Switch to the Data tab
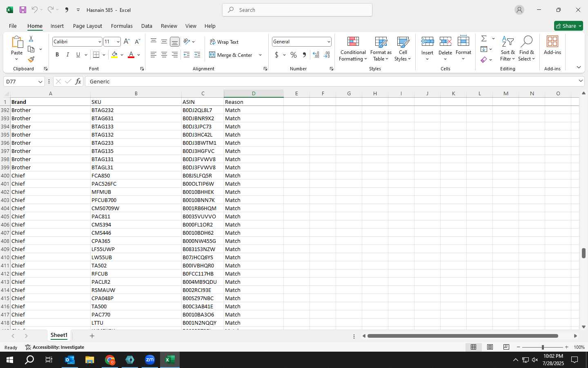 [x=147, y=26]
